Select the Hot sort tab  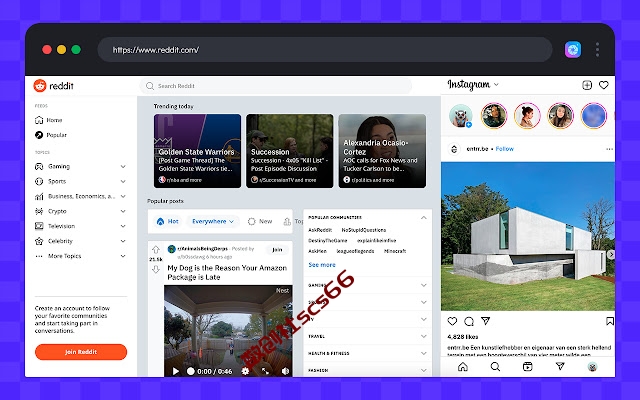pyautogui.click(x=168, y=221)
